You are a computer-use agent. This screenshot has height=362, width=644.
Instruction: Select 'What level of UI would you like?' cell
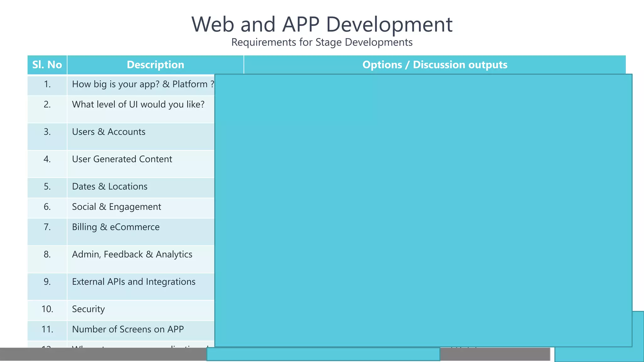[x=138, y=105]
